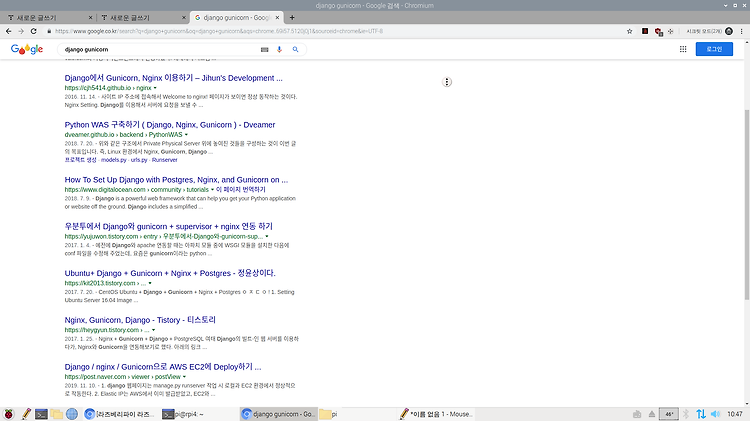Go to Google home via the logo
Image resolution: width=750 pixels, height=421 pixels.
[27, 49]
